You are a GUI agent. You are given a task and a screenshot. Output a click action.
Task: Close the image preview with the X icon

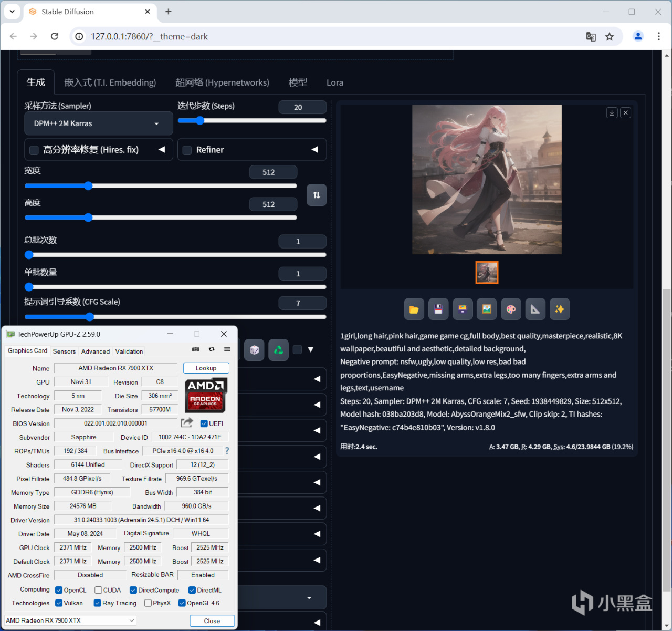pos(625,113)
